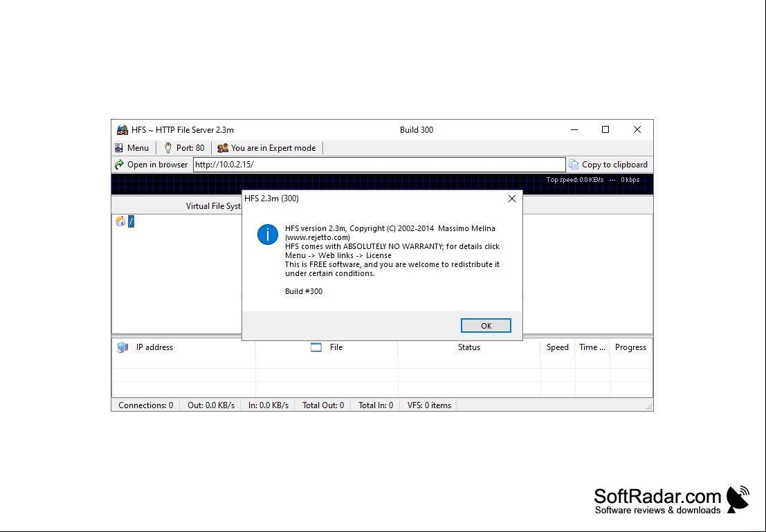766x532 pixels.
Task: Click the Progress column header
Action: tap(630, 347)
